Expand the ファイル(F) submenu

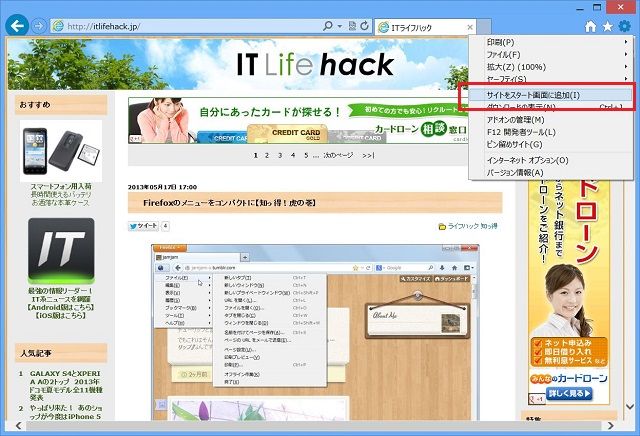[551, 54]
